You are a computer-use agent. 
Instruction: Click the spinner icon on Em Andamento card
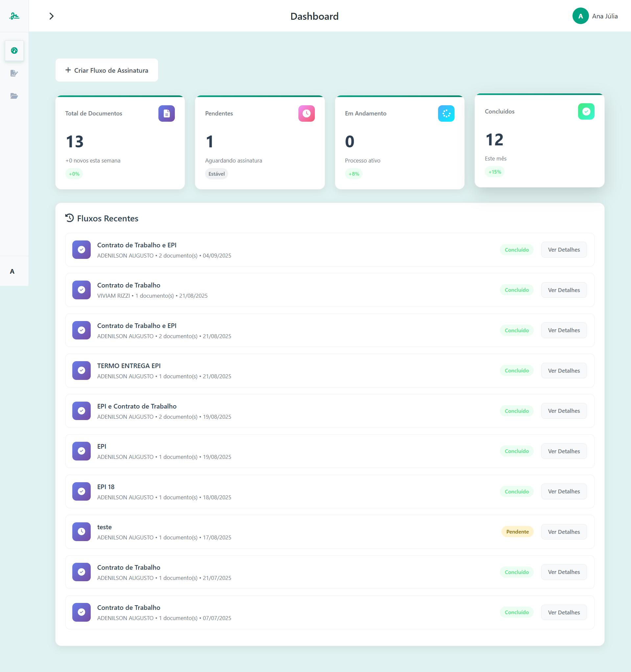point(446,113)
